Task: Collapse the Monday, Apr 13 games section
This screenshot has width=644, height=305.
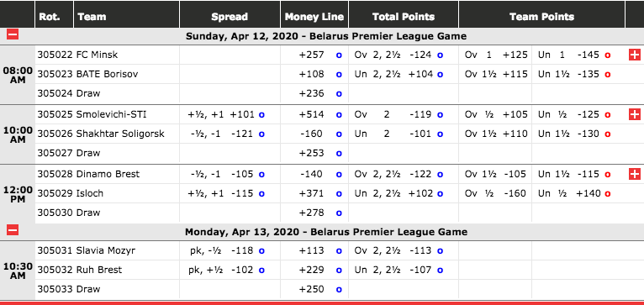Action: click(13, 230)
